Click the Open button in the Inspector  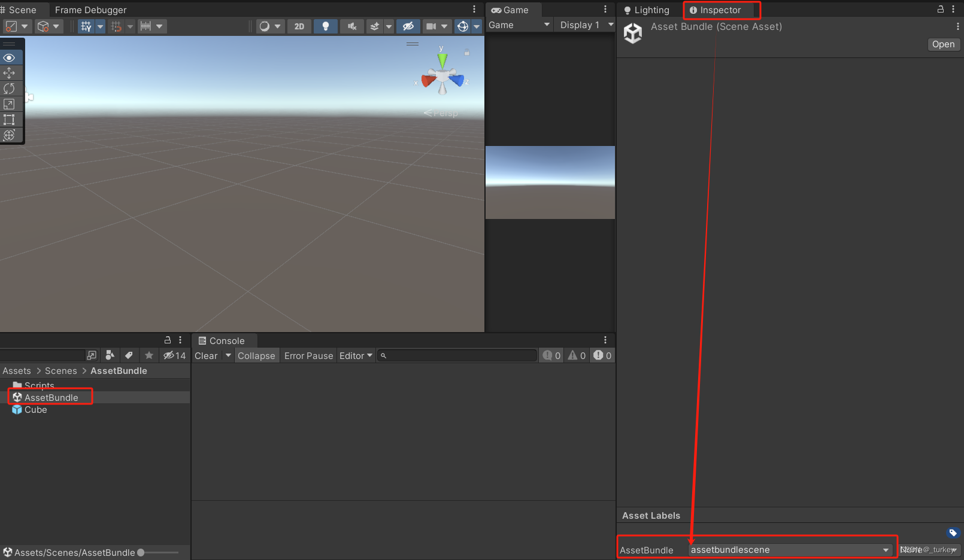(943, 44)
